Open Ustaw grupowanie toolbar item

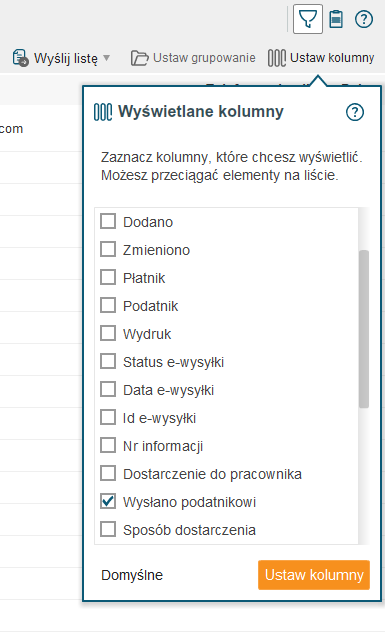click(193, 58)
